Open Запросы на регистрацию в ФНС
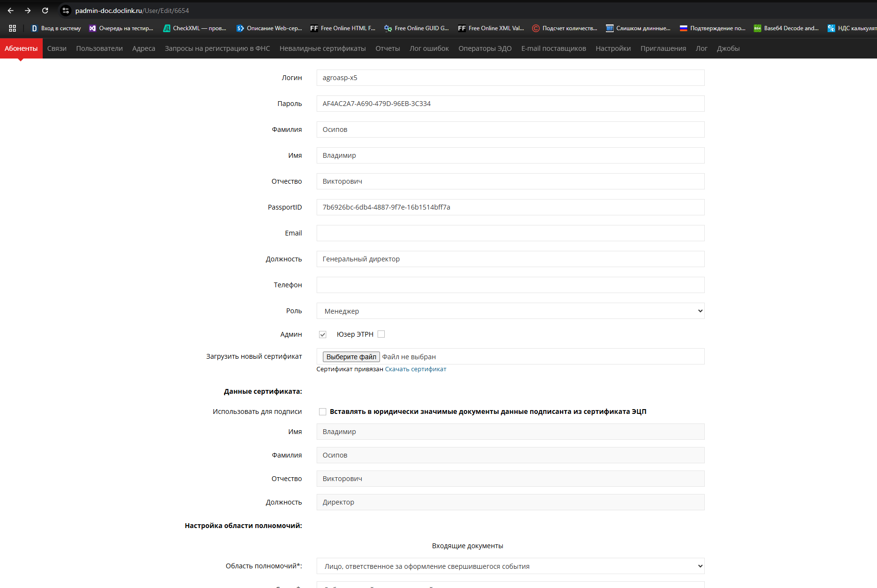The image size is (877, 588). click(x=217, y=48)
